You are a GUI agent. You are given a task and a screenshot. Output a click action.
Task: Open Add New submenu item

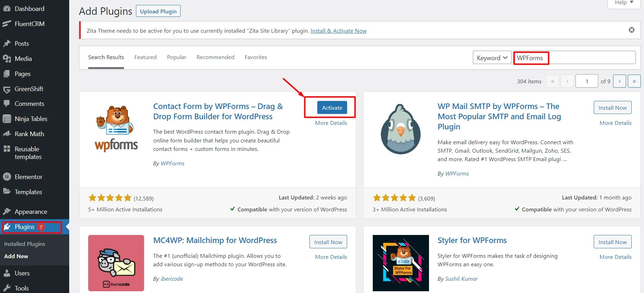pos(16,256)
